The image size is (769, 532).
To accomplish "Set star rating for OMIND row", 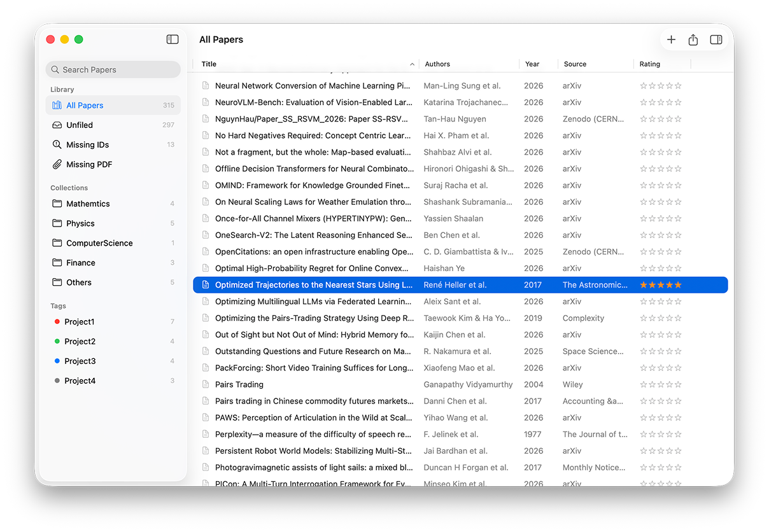I will pos(661,186).
